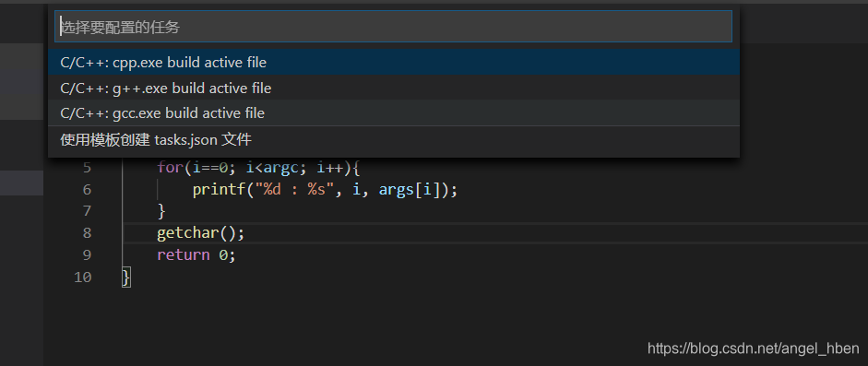Click line number 7 in gutter

pos(87,211)
